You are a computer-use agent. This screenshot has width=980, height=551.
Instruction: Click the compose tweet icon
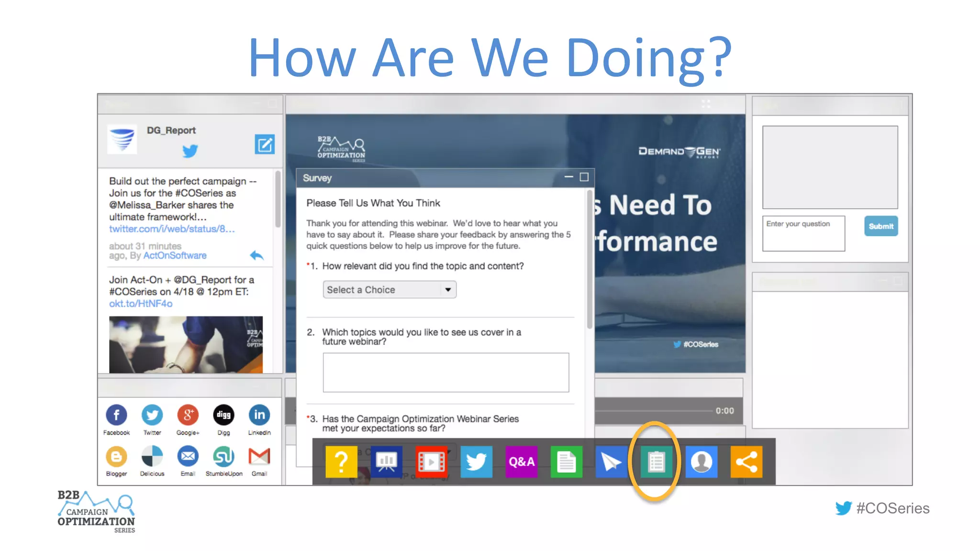click(x=265, y=144)
